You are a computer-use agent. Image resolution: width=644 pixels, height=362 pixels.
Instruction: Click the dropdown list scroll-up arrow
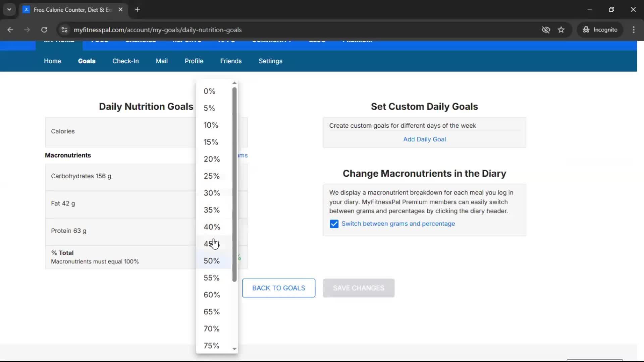[234, 83]
